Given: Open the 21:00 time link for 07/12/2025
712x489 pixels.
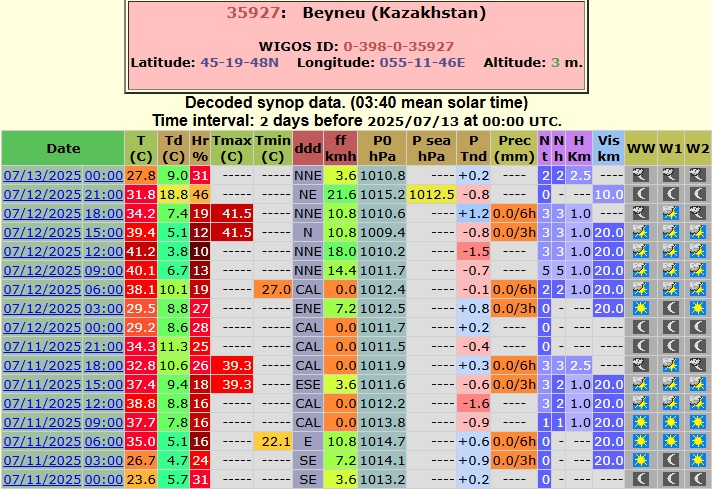Looking at the screenshot, I should 103,194.
